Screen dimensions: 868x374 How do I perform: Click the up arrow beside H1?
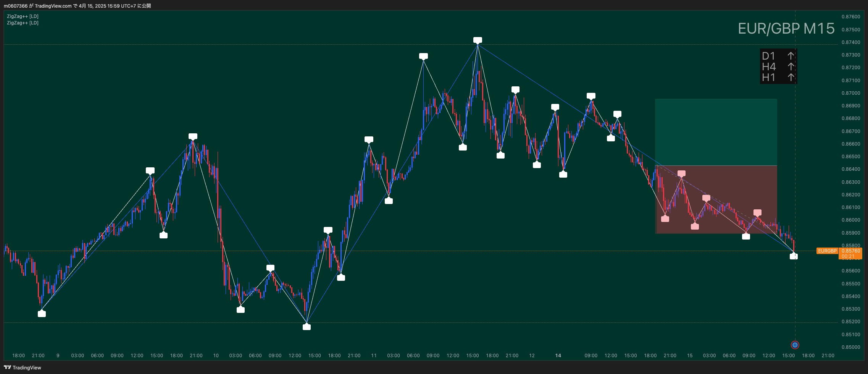[791, 78]
